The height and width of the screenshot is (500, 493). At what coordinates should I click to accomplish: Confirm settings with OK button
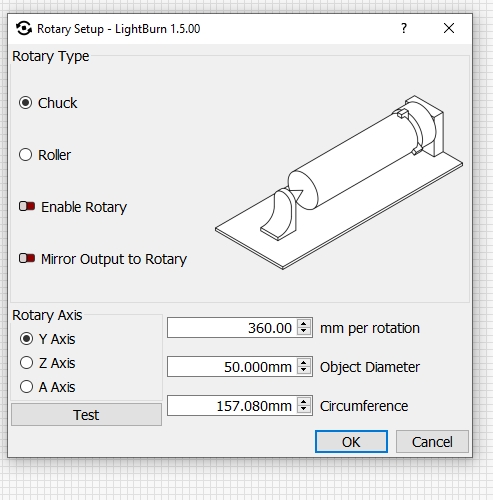coord(351,442)
